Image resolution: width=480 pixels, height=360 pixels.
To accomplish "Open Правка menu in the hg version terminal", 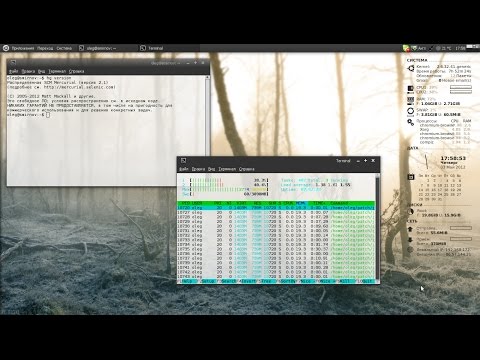I will (28, 71).
